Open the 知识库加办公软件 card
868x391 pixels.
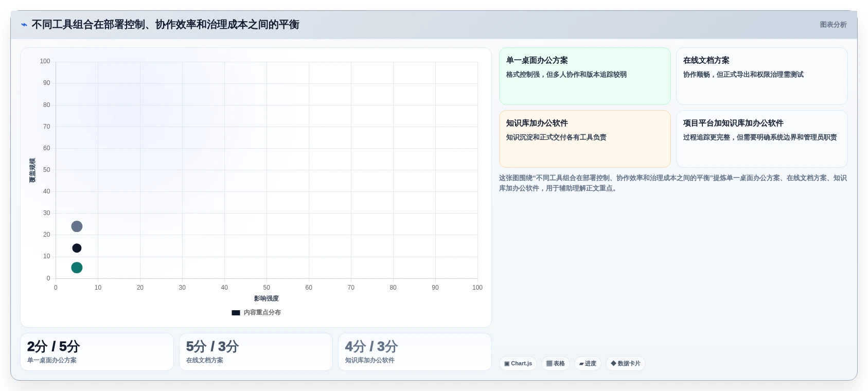(585, 139)
